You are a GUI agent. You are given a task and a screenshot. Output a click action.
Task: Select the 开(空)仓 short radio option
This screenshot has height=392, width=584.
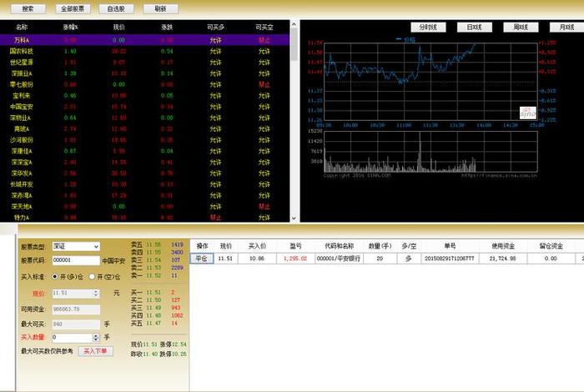pos(92,277)
